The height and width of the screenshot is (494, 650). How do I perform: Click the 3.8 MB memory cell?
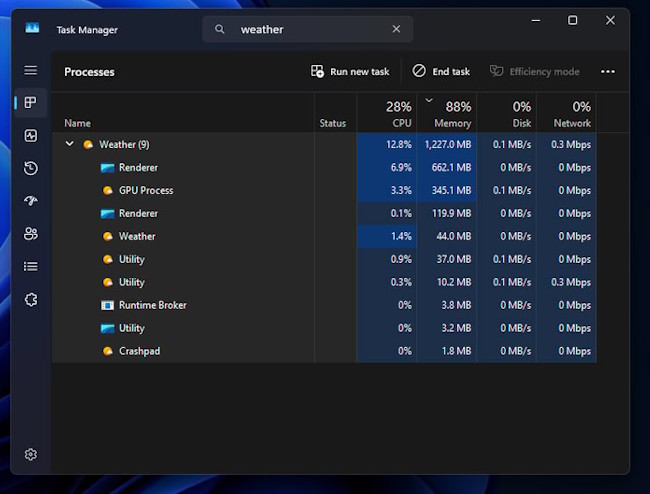(447, 305)
